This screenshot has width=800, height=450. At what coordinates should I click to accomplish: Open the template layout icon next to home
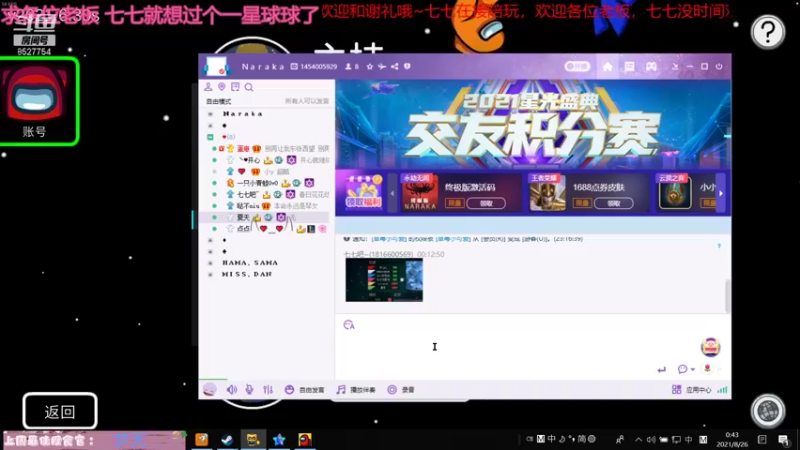click(x=629, y=66)
